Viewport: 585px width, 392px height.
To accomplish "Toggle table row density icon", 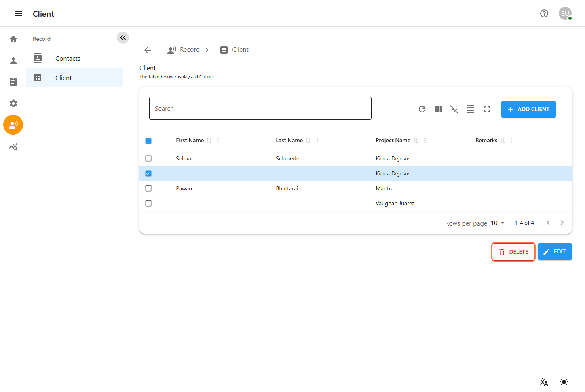I will (471, 109).
